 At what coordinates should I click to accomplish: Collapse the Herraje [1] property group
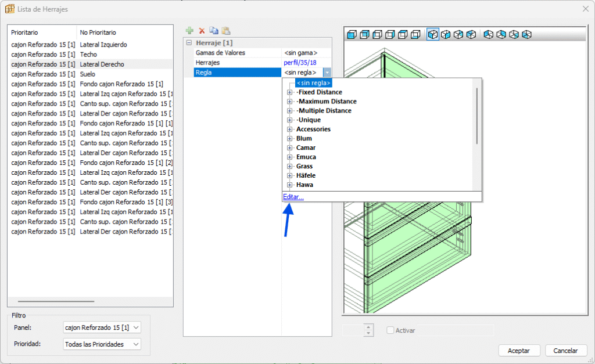(x=189, y=43)
